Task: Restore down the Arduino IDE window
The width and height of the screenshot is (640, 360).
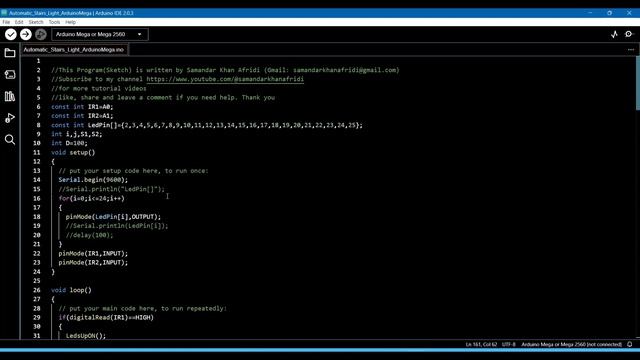Action: pyautogui.click(x=609, y=13)
